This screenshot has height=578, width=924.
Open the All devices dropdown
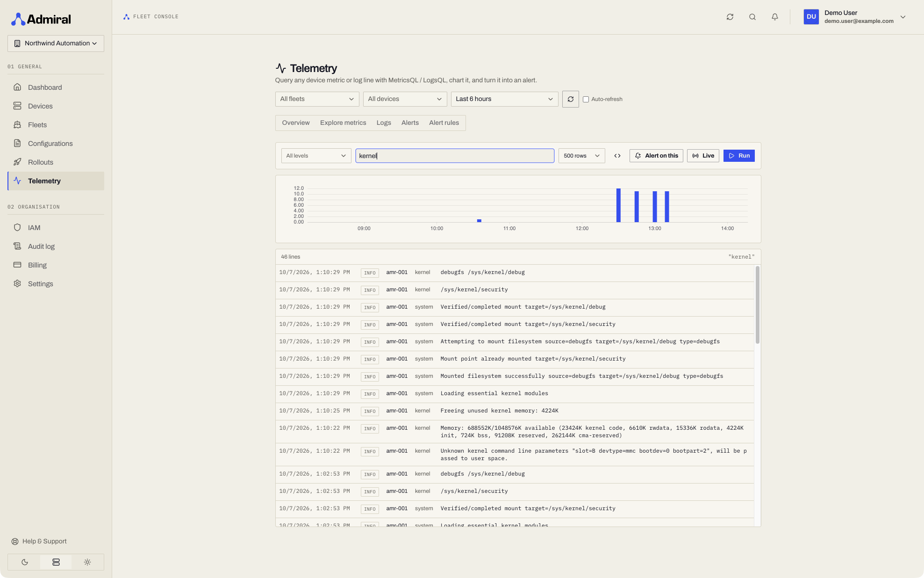pyautogui.click(x=405, y=99)
